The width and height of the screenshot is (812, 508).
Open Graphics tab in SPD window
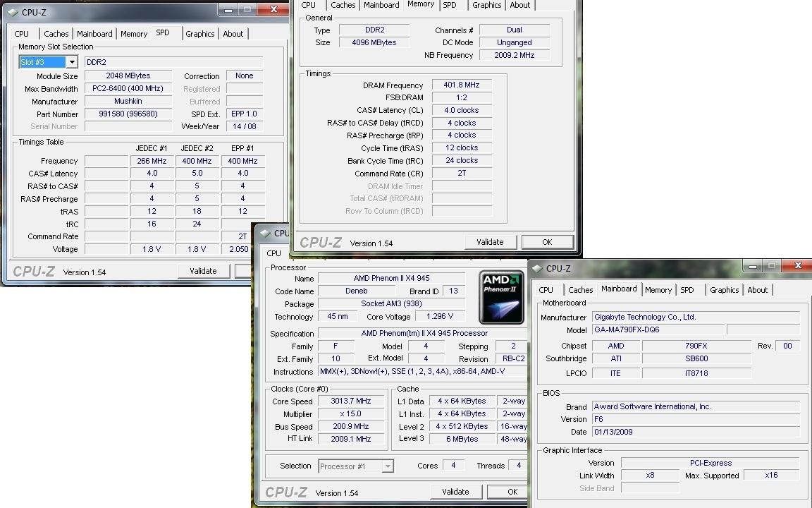pyautogui.click(x=200, y=34)
